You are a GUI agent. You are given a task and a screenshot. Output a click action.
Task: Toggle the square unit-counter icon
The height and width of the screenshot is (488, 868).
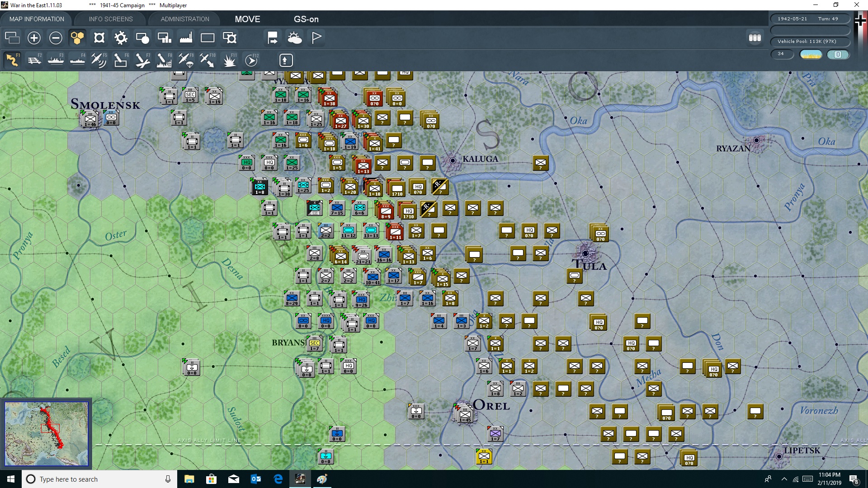click(99, 38)
